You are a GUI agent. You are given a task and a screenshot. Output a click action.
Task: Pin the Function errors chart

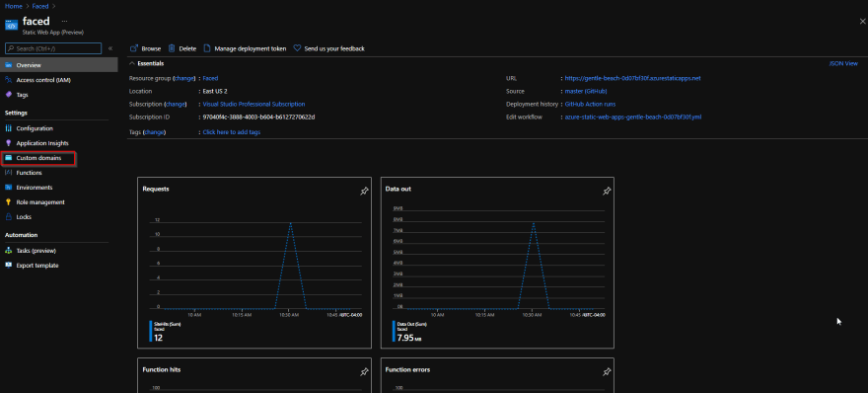click(607, 372)
